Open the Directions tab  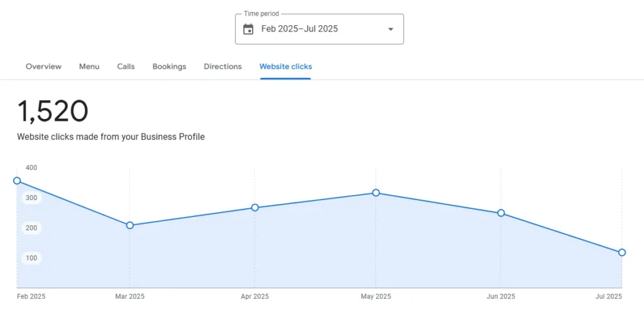(223, 67)
